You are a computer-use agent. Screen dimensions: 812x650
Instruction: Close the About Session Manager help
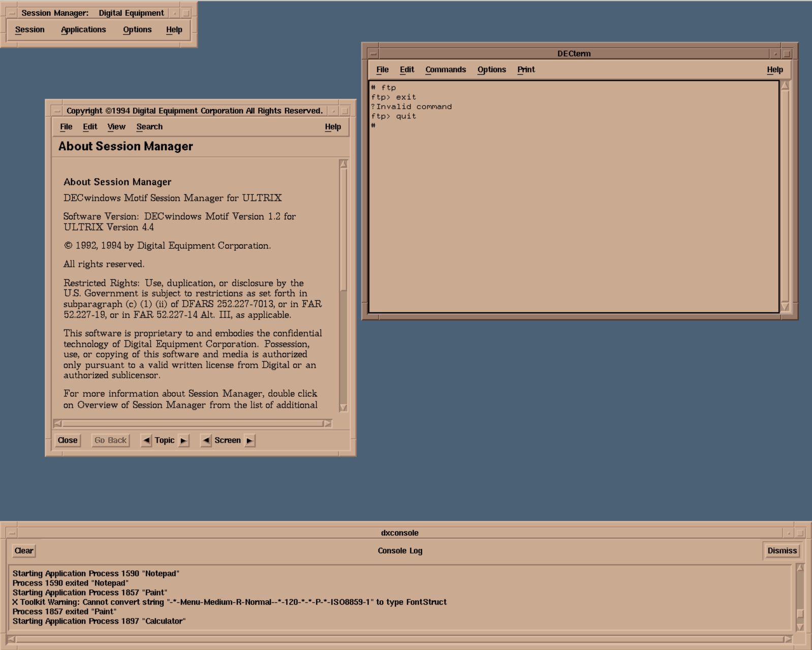coord(68,440)
